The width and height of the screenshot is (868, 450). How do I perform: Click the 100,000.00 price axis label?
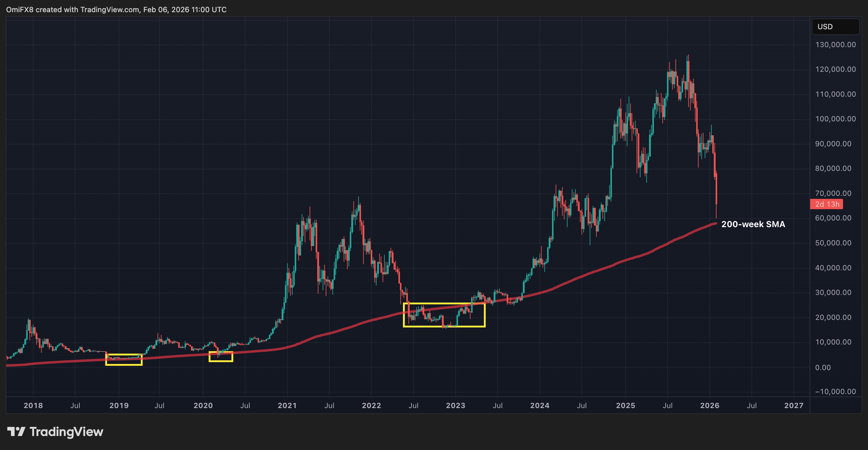835,119
